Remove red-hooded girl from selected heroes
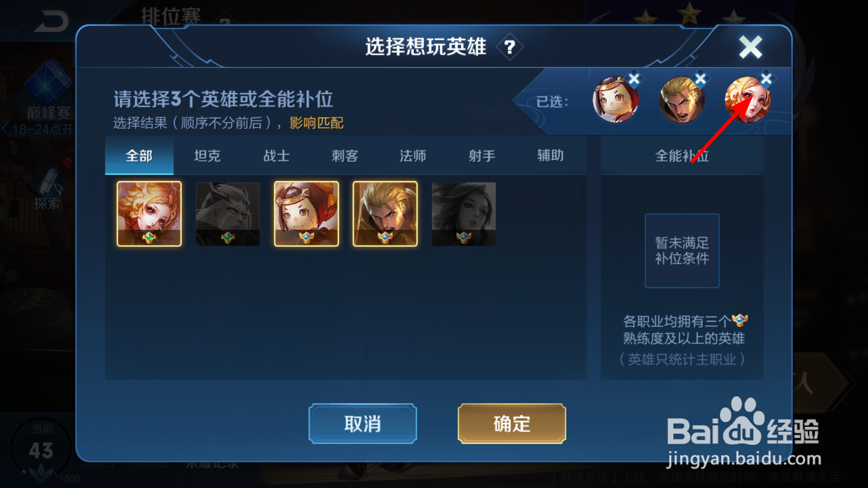The width and height of the screenshot is (868, 488). click(x=634, y=79)
